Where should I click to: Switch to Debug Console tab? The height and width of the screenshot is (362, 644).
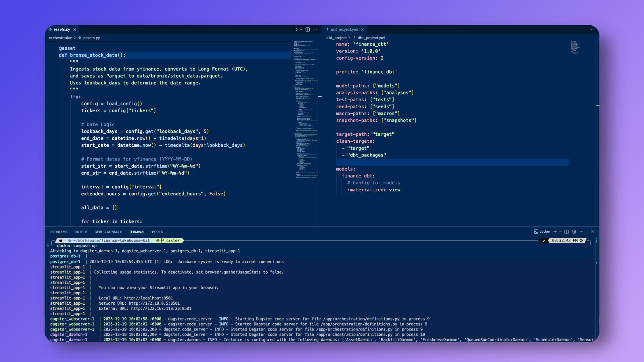[108, 232]
